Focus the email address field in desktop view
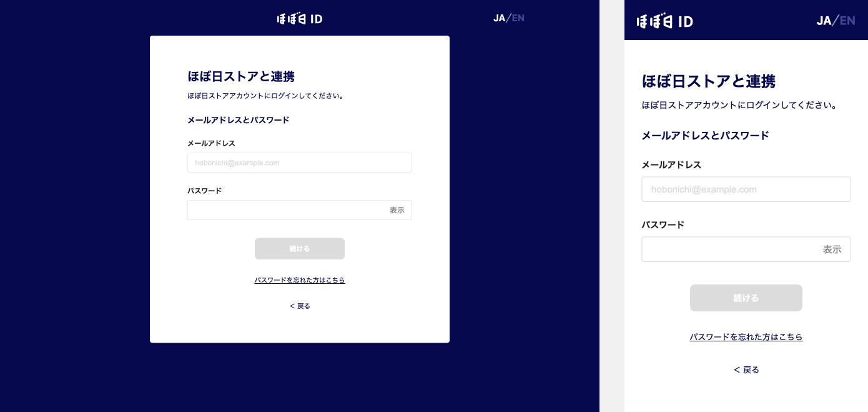Screen dimensions: 868x412 pyautogui.click(x=300, y=163)
